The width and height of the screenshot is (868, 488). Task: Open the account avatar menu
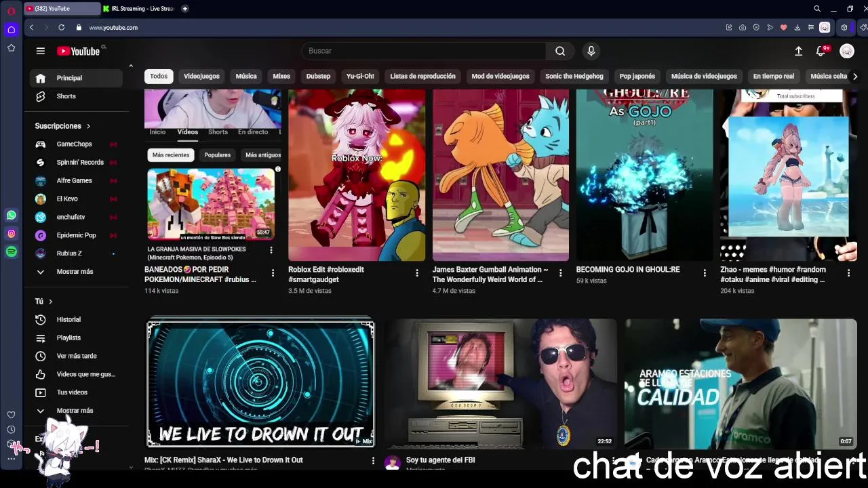tap(847, 51)
